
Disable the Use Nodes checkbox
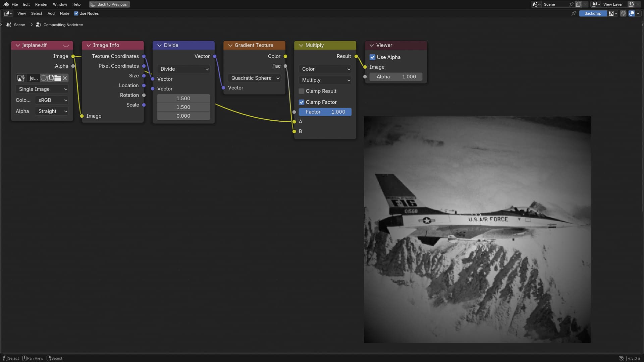(76, 13)
